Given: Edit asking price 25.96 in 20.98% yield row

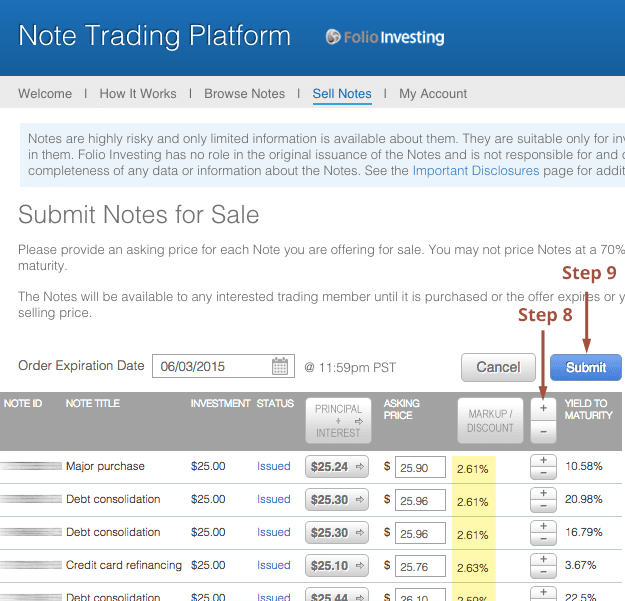Looking at the screenshot, I should click(x=420, y=500).
